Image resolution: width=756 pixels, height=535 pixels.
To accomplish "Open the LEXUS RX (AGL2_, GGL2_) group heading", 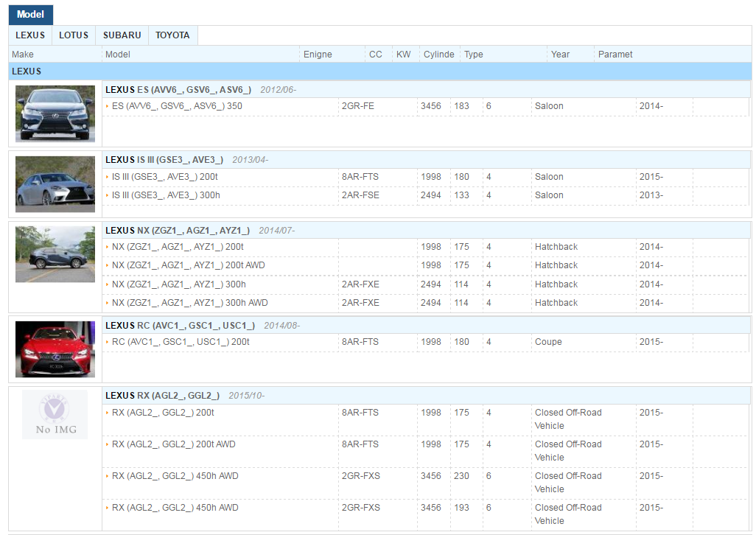I will coord(163,396).
